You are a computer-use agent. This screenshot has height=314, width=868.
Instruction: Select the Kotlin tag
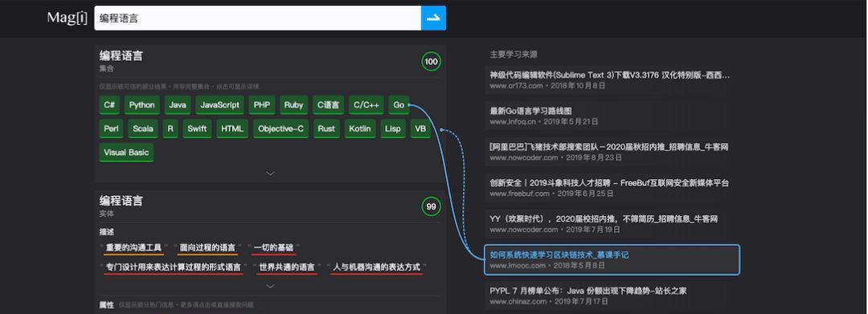[360, 128]
